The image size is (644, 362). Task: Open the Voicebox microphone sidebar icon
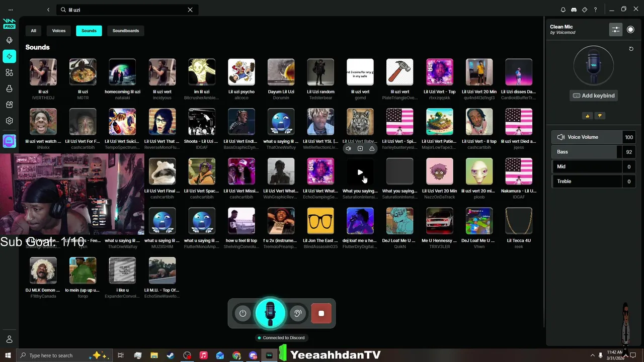[9, 40]
